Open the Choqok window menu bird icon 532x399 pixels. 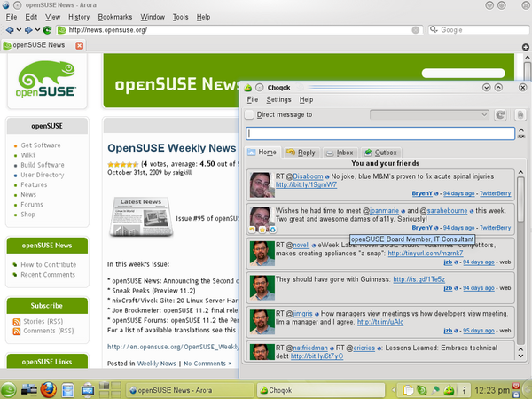(248, 88)
